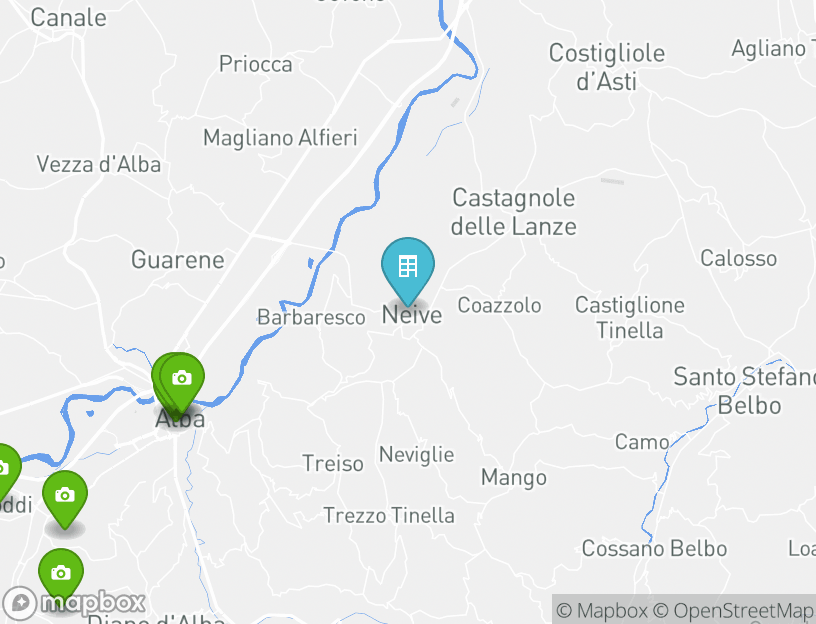
Task: Click the Alba city label
Action: (x=180, y=419)
